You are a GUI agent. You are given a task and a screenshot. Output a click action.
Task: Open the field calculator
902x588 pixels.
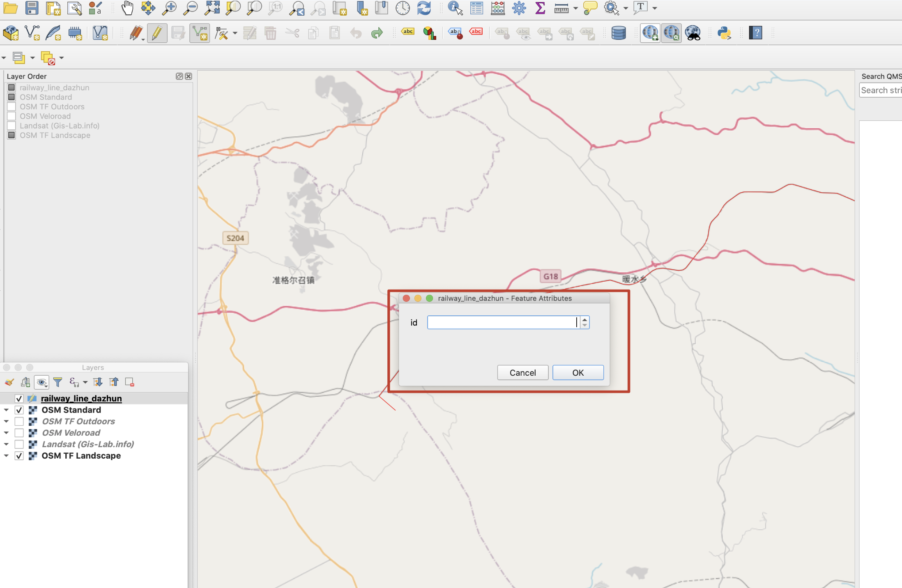pyautogui.click(x=498, y=8)
